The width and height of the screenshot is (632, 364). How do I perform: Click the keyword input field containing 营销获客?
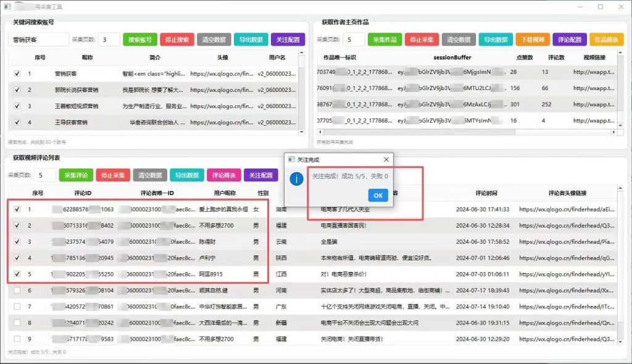(39, 39)
